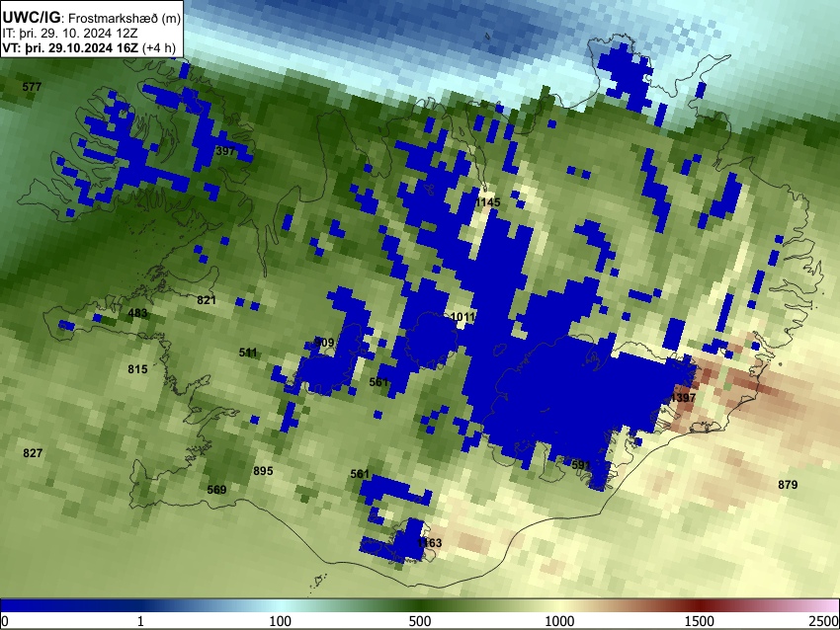Image resolution: width=840 pixels, height=630 pixels.
Task: Select the 'IT: þri. 29. 10. 2024 12Z' line
Action: click(70, 34)
